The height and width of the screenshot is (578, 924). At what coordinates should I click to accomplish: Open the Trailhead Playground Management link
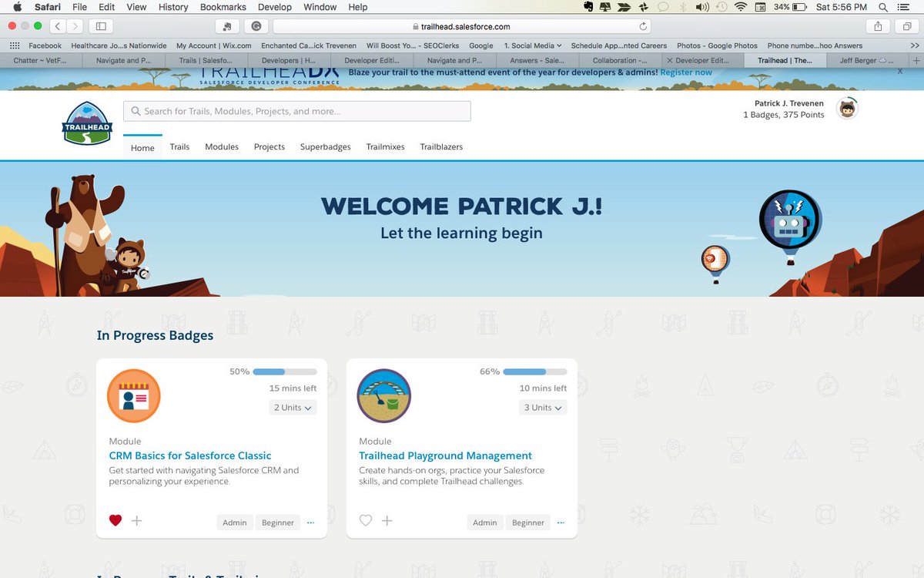tap(446, 455)
